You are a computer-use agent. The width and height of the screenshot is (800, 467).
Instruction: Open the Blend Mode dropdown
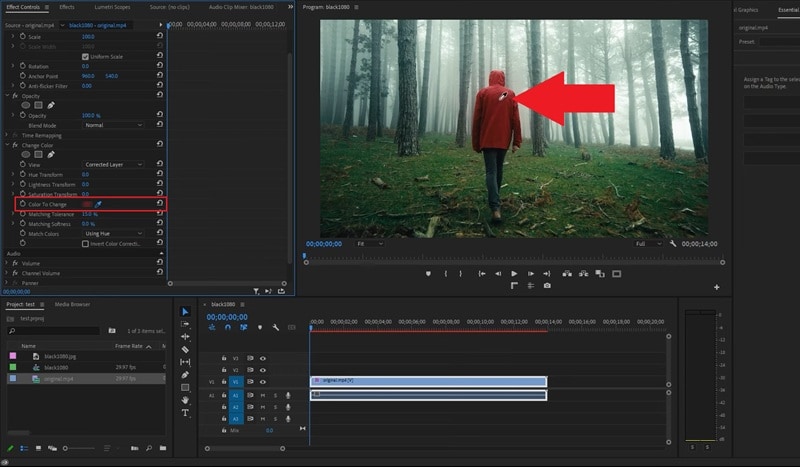(113, 125)
